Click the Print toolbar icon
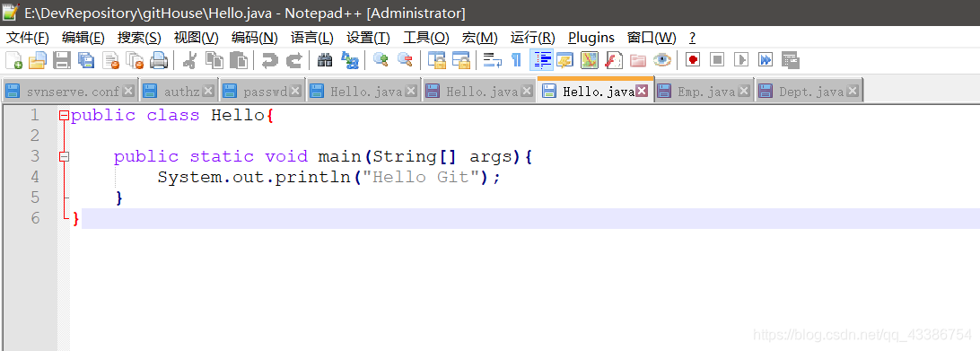 pyautogui.click(x=159, y=60)
